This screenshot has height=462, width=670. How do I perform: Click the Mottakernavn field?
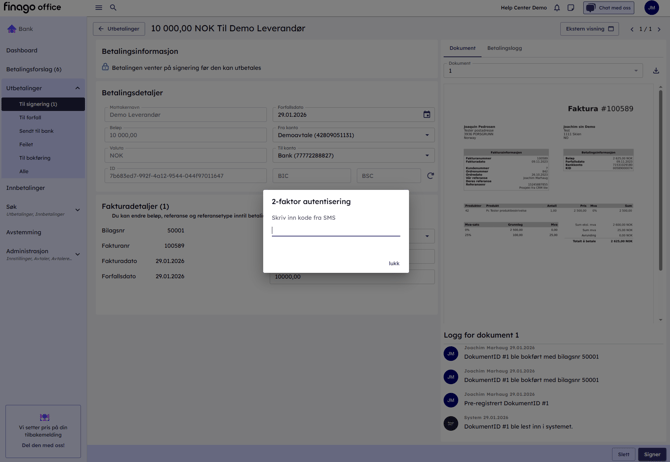click(185, 115)
